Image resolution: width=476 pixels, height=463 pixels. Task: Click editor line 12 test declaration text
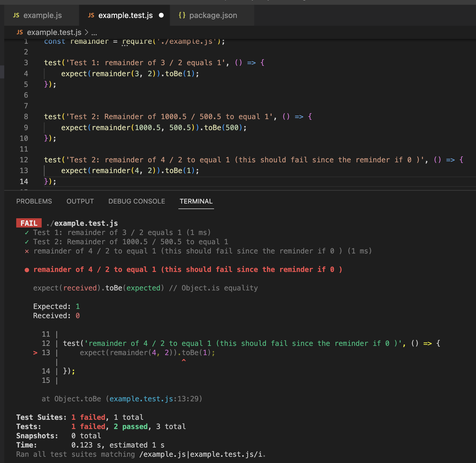coord(254,160)
